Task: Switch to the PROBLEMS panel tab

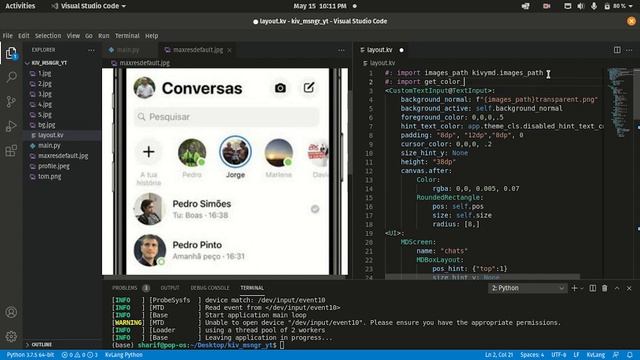Action: click(x=124, y=288)
